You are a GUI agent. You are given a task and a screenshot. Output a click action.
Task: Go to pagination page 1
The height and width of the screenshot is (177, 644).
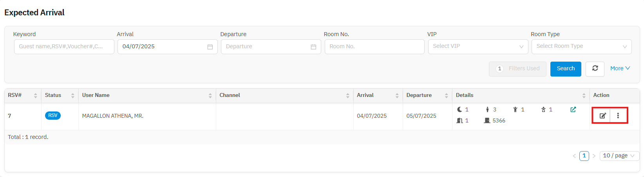tap(584, 156)
